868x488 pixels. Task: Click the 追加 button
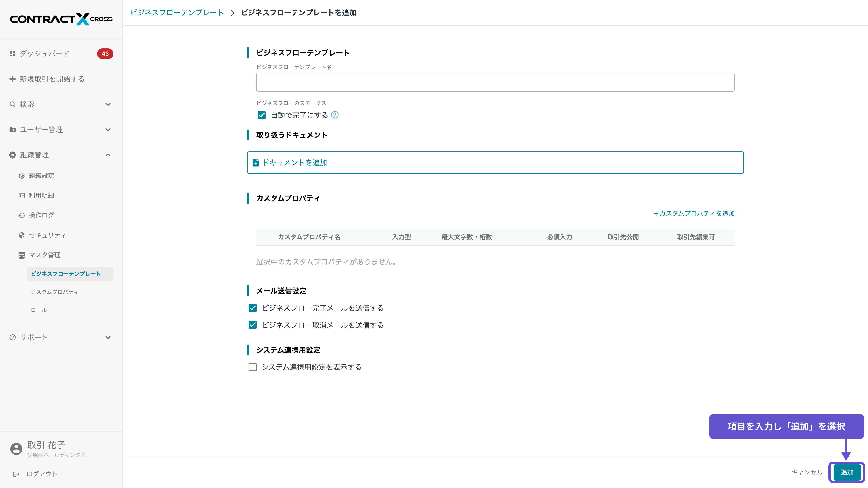[x=847, y=472]
